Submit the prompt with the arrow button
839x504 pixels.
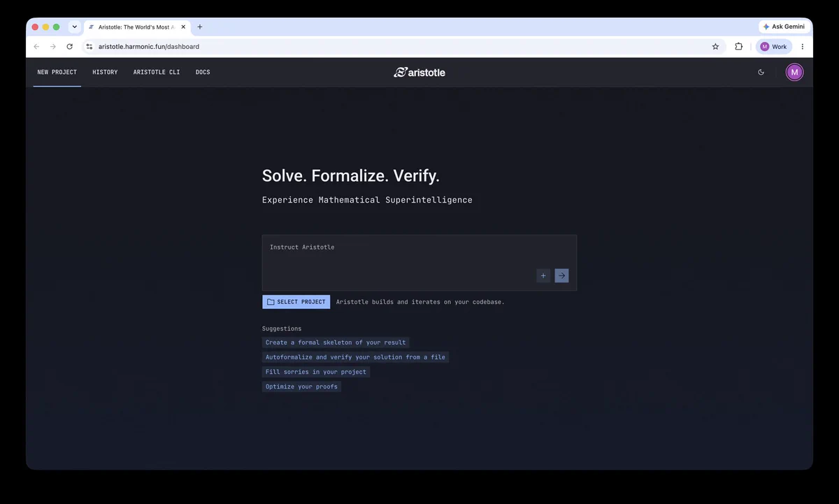point(561,275)
